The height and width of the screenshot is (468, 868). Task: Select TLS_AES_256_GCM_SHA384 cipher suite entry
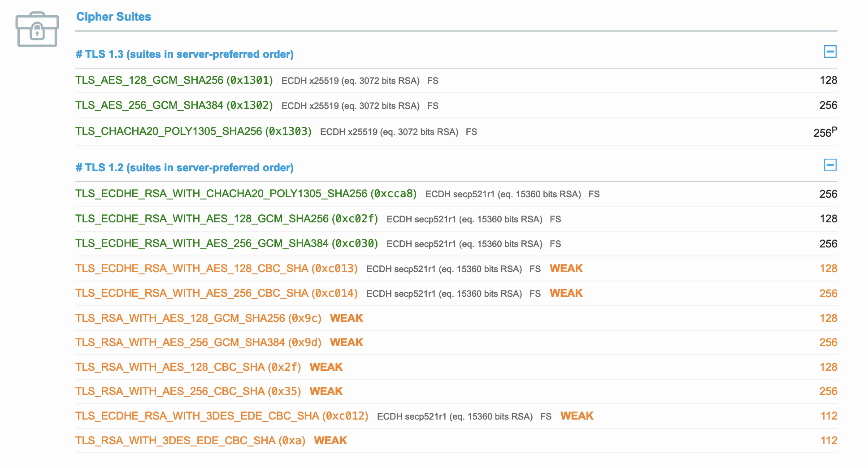click(174, 105)
